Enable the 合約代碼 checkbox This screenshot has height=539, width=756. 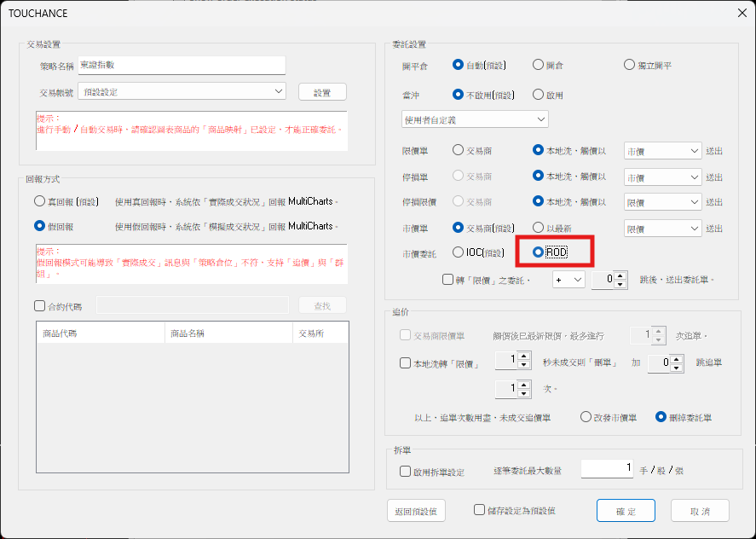(40, 306)
